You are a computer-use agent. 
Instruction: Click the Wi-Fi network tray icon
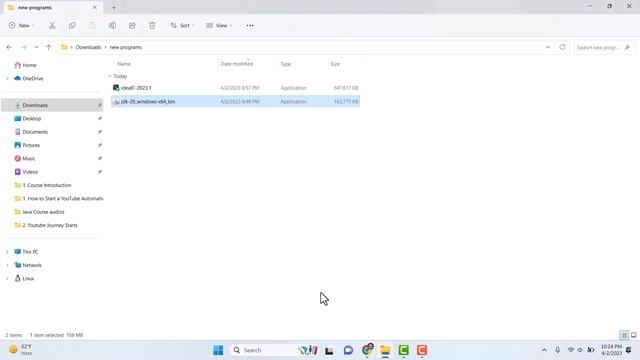(571, 350)
